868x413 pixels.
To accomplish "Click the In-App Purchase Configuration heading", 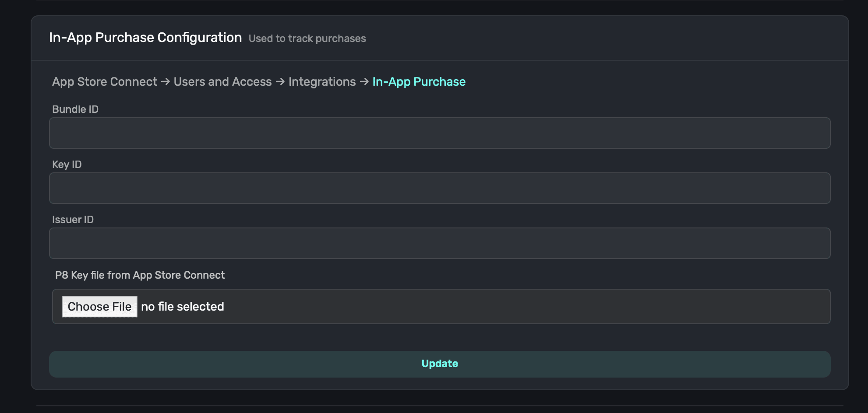I will [x=145, y=38].
